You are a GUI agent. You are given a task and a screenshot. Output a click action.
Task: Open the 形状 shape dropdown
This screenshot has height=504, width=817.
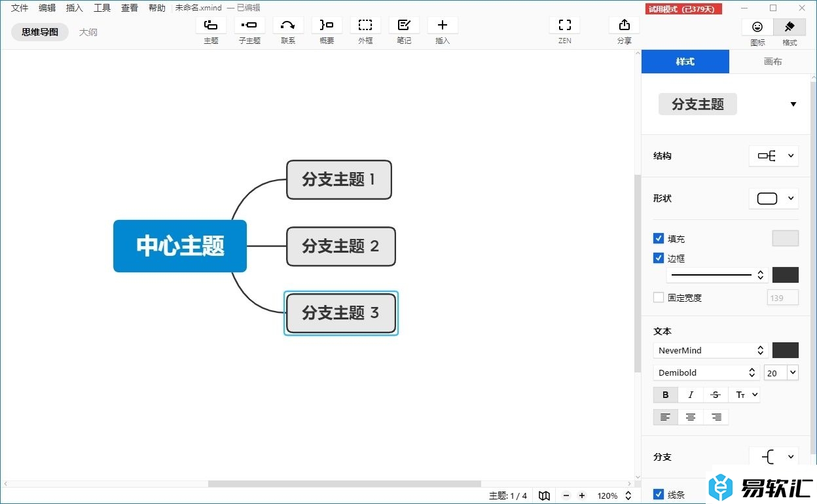(774, 198)
